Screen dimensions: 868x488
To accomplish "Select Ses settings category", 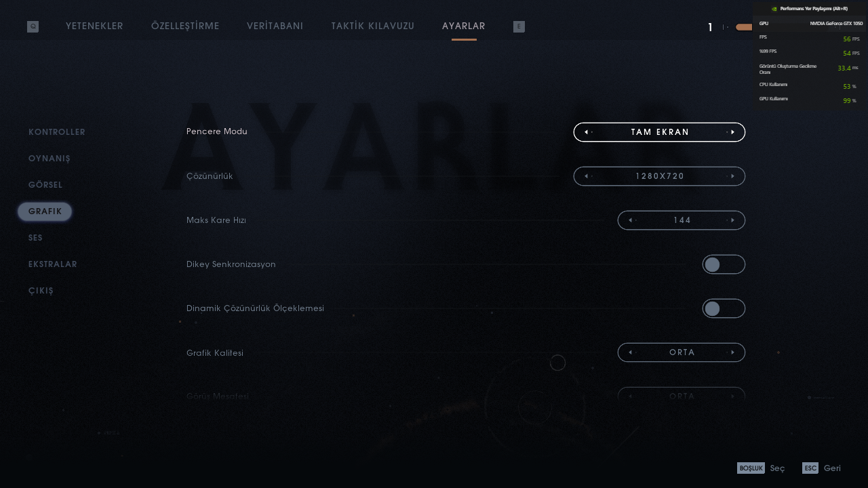I will [36, 238].
